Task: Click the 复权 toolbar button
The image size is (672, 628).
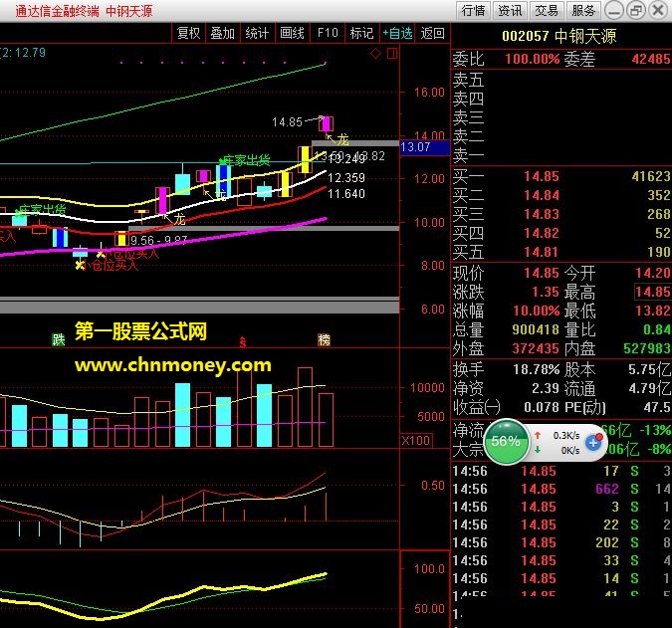Action: coord(188,33)
